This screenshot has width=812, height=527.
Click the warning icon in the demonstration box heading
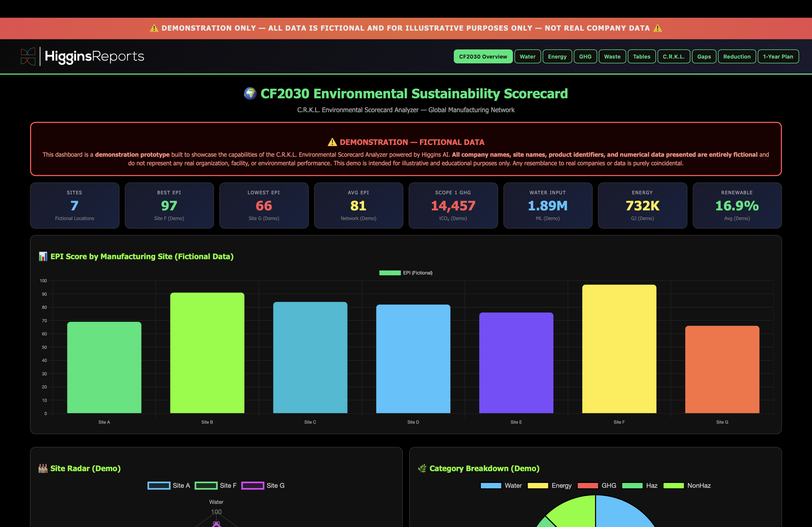pos(332,142)
